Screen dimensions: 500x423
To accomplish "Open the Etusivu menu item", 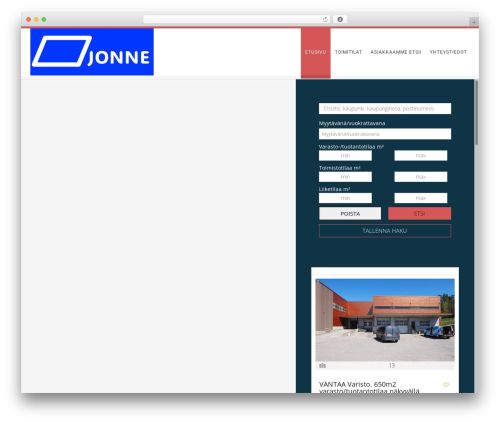I will coord(315,52).
